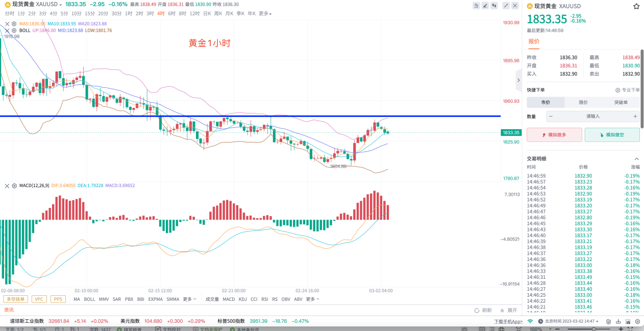Click the blue horizontal resistance line
Viewport: 644px width, 331px height.
click(250, 116)
